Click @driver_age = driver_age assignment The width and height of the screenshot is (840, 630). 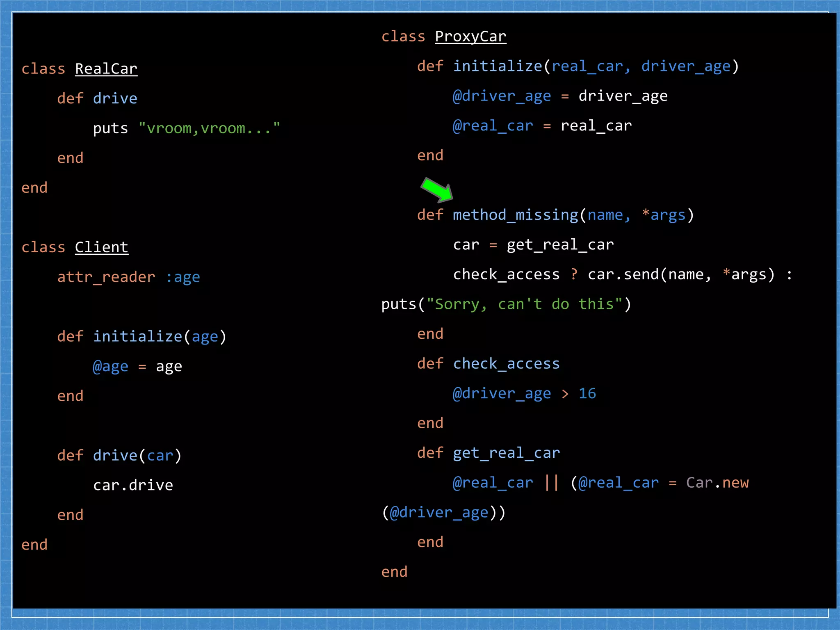pos(560,96)
